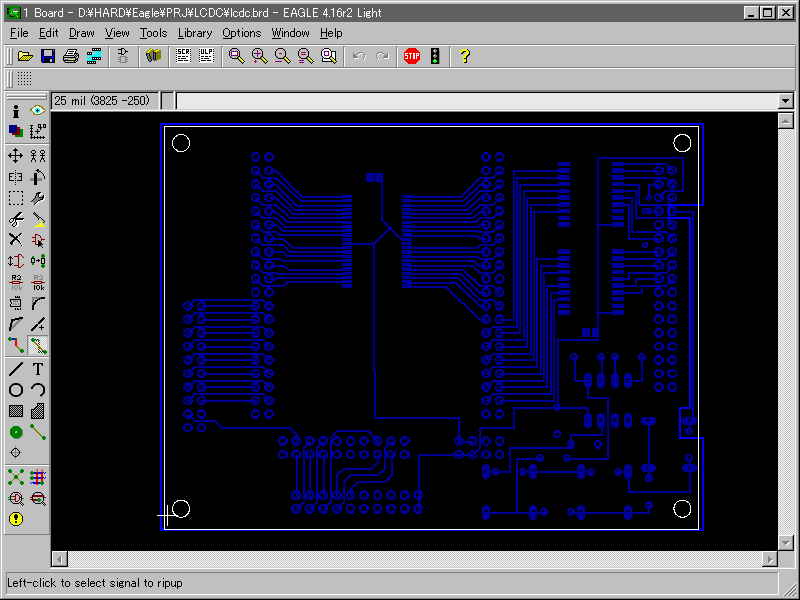Expand the command line history dropdown
This screenshot has height=600, width=800.
pos(786,101)
